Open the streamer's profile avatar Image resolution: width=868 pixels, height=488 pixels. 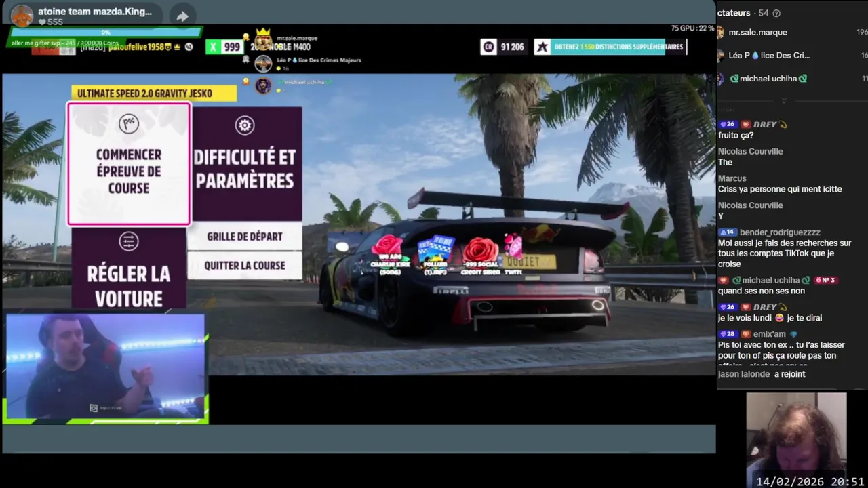tap(22, 16)
